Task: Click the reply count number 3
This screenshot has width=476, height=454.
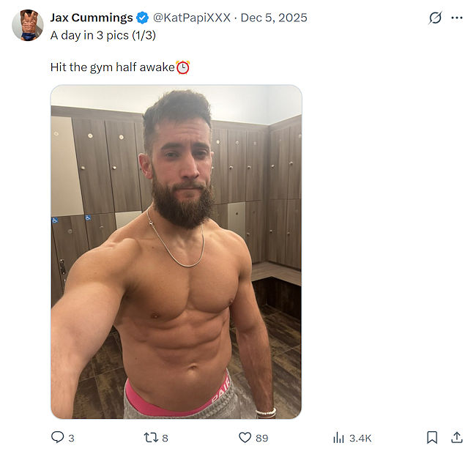Action: (x=71, y=438)
